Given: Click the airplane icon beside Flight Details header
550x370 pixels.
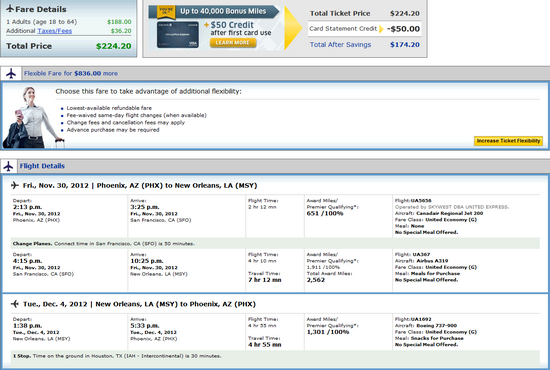Looking at the screenshot, I should point(8,166).
